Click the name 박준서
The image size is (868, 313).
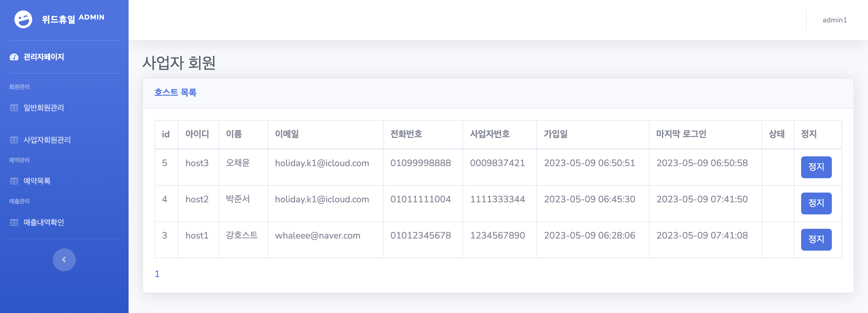tap(238, 199)
